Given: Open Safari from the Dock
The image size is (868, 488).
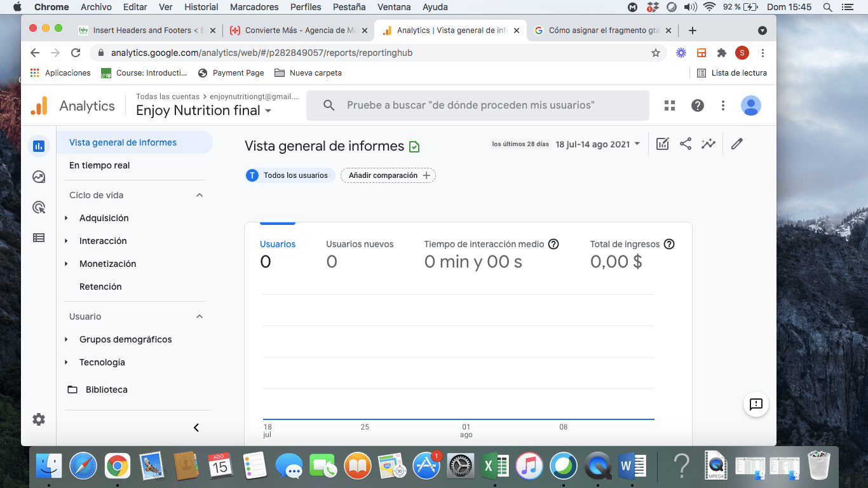Looking at the screenshot, I should click(x=83, y=466).
